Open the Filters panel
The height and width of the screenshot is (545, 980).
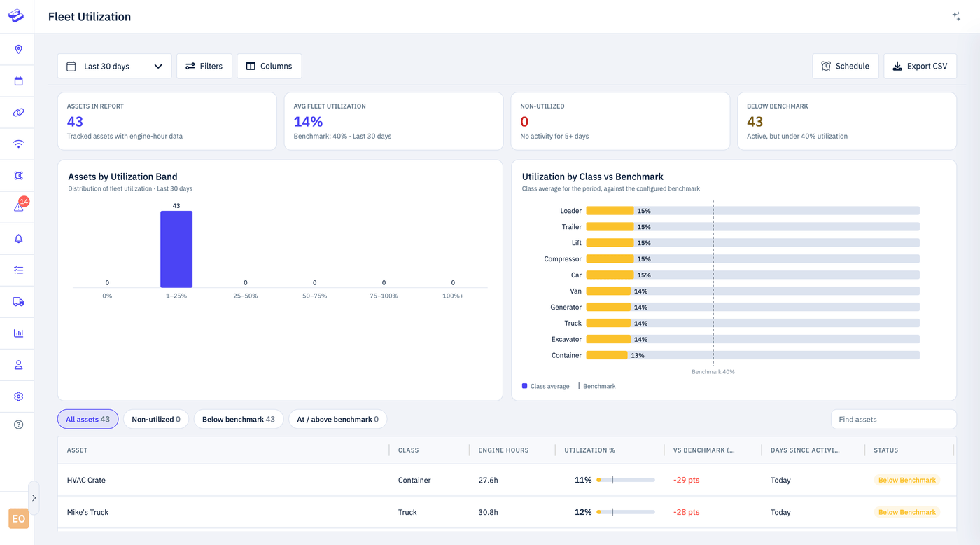(x=204, y=66)
